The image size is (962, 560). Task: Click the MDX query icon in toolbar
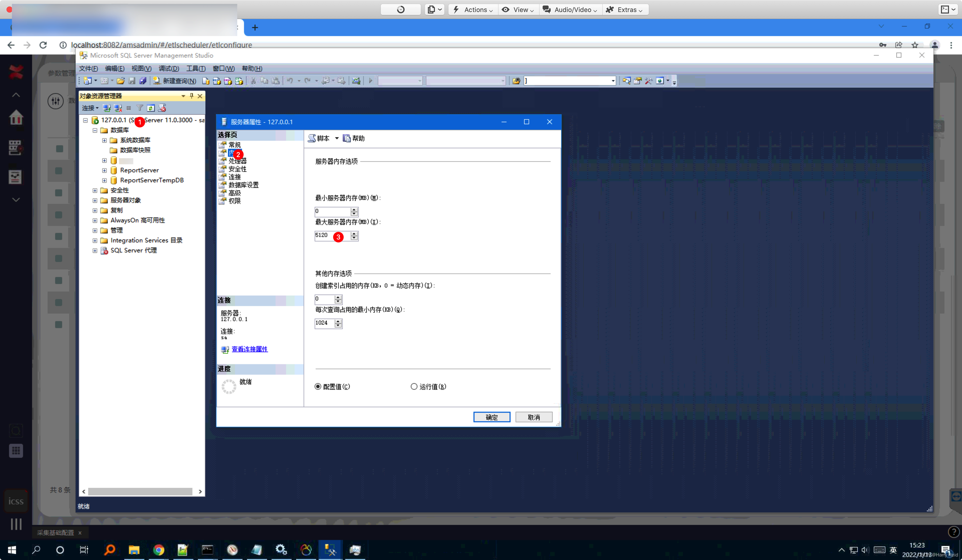coord(216,81)
